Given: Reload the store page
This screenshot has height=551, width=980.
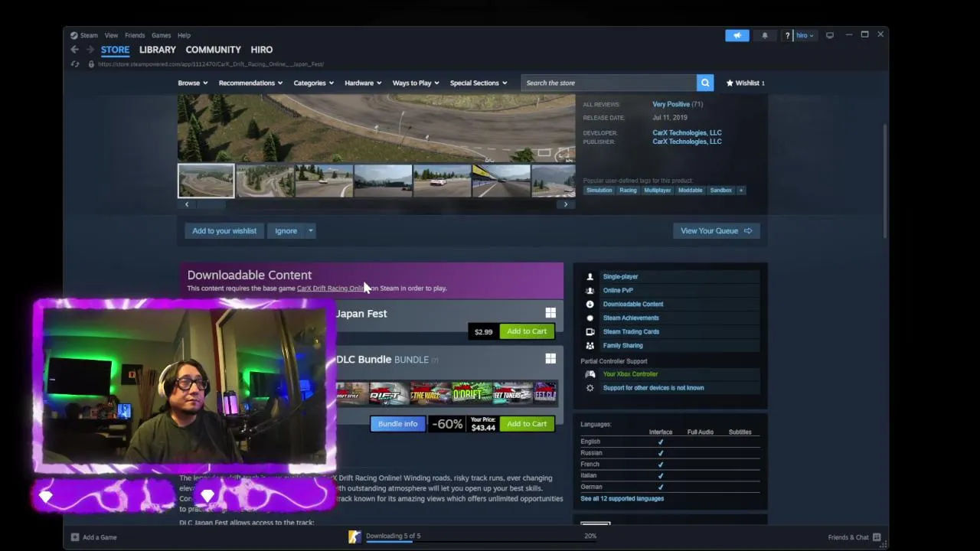Looking at the screenshot, I should tap(75, 64).
